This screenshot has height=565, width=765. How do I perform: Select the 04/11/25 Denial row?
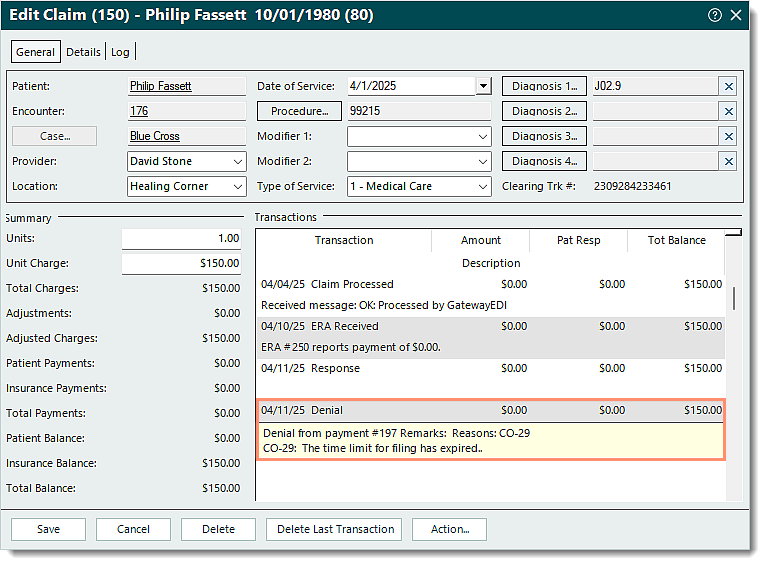490,411
